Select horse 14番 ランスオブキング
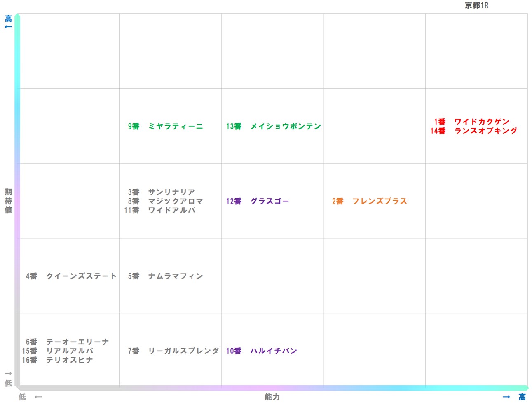 pos(473,131)
